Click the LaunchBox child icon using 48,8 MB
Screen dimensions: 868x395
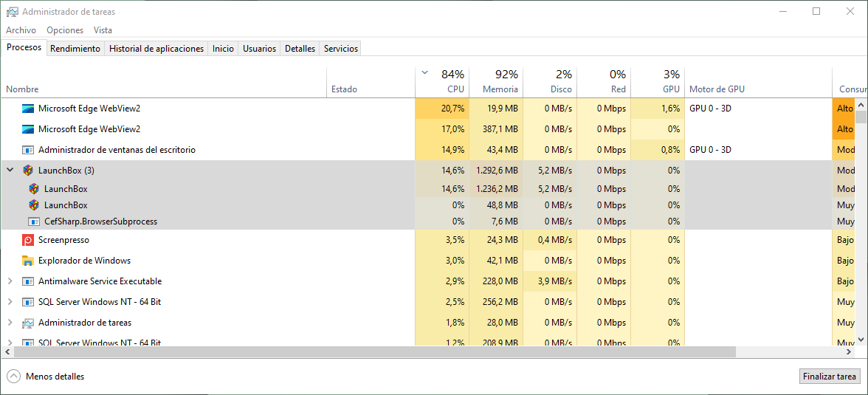pyautogui.click(x=34, y=205)
